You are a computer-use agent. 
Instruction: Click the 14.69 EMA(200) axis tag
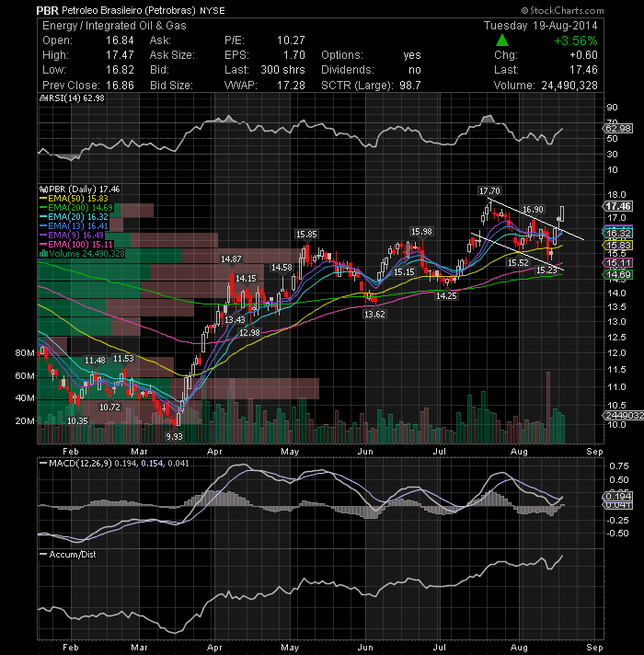pyautogui.click(x=618, y=274)
